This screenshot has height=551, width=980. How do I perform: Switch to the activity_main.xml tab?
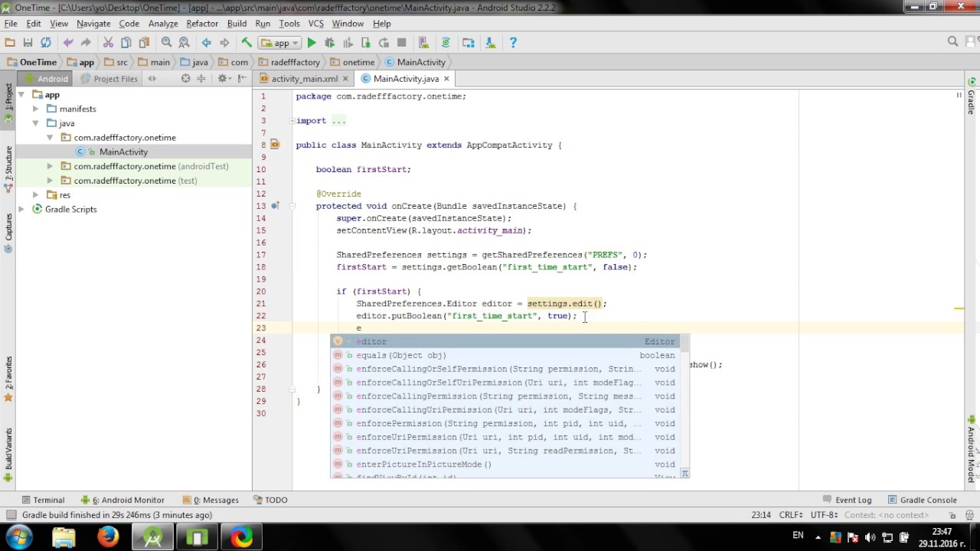tap(304, 79)
